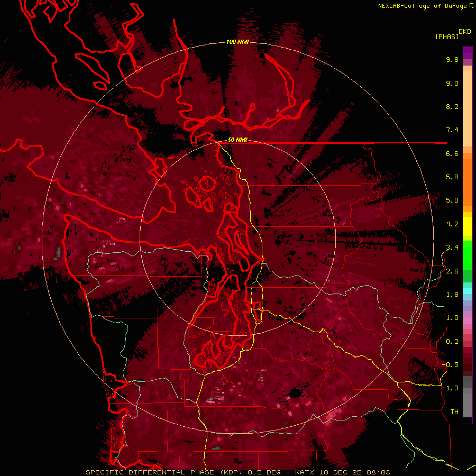Select the 5.0 scale value
Image resolution: width=476 pixels, height=476 pixels.
452,200
